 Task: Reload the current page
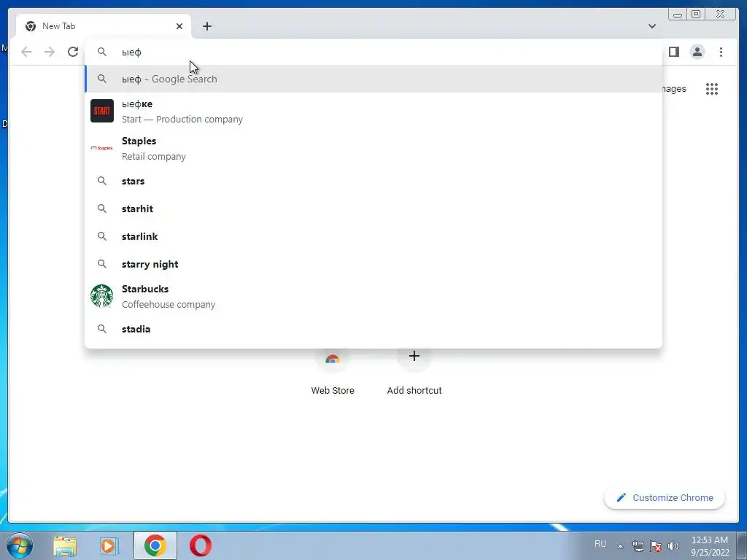click(73, 52)
